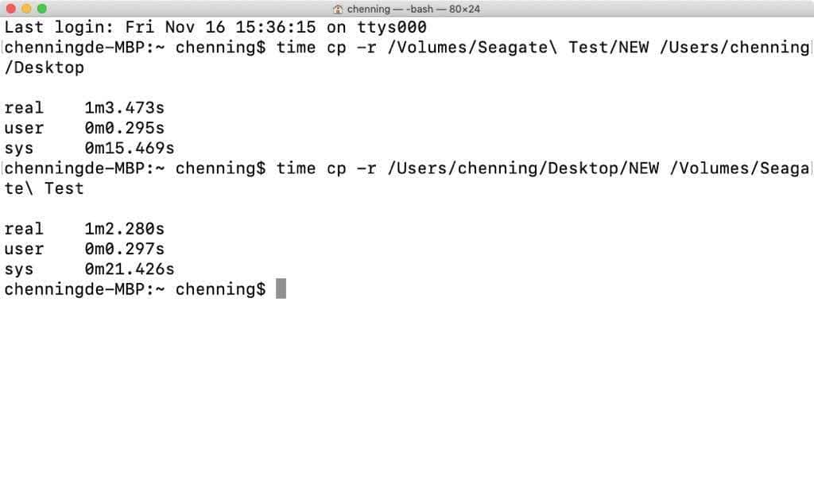Click 'ttys000' in the login line
The image size is (814, 504).
[392, 27]
